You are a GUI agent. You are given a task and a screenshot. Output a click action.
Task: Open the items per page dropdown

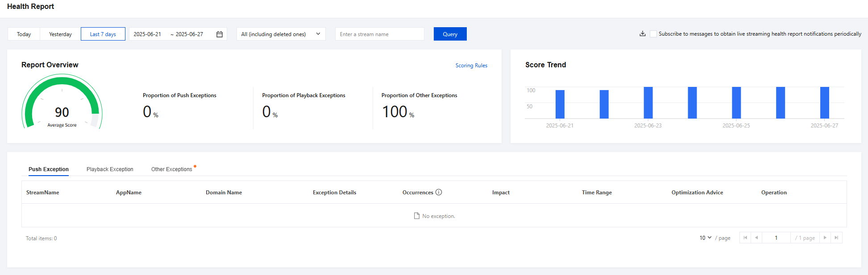click(x=705, y=238)
